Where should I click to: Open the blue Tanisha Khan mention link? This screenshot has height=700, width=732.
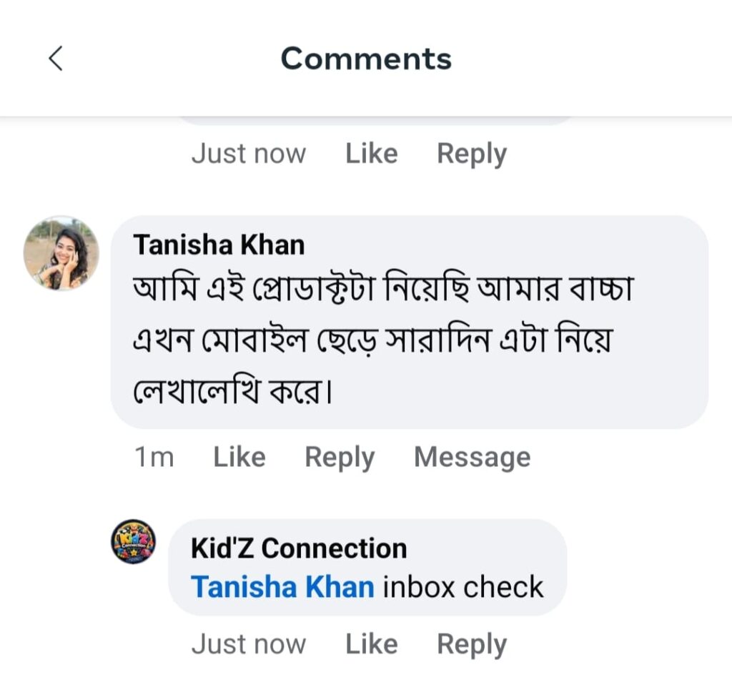282,586
